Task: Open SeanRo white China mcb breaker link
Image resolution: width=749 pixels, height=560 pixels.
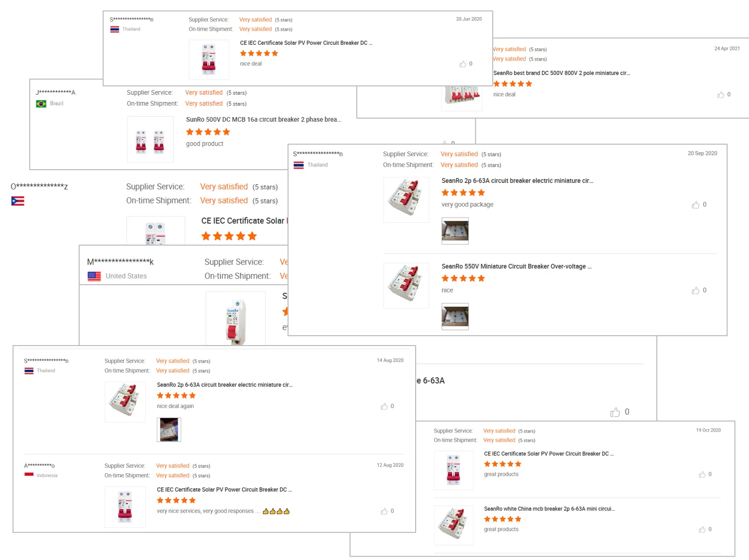Action: click(549, 509)
